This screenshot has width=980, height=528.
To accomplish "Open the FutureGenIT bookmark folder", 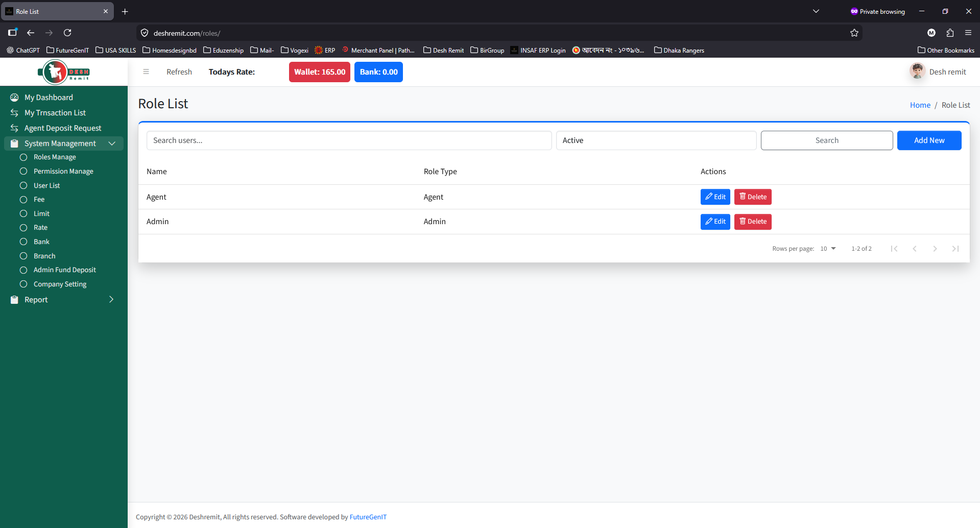I will pos(67,50).
